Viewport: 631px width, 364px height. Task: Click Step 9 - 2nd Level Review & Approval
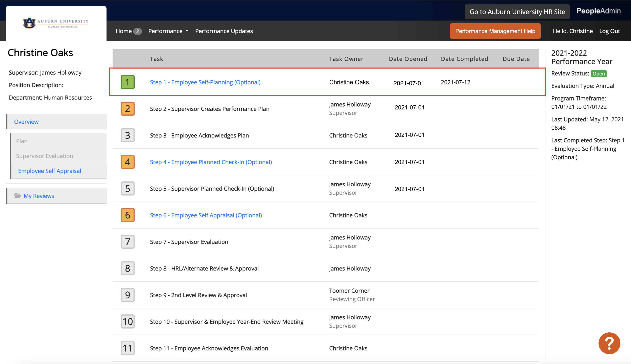tap(198, 295)
